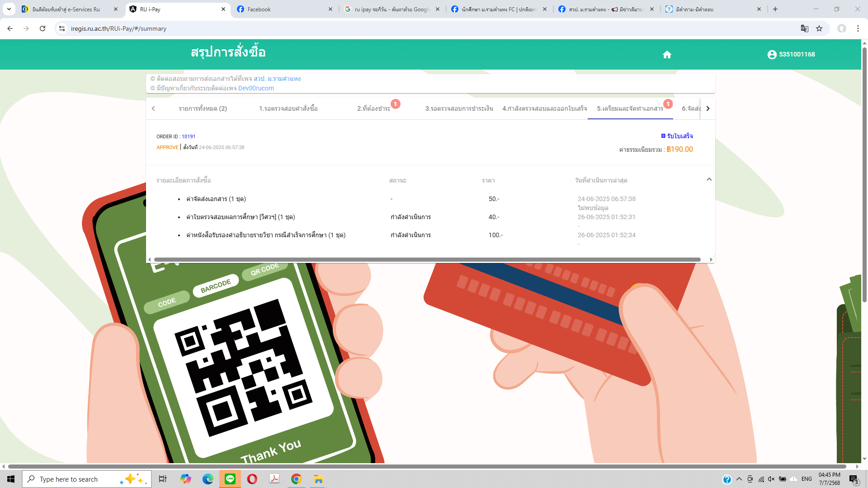Open notification center icon

(854, 479)
